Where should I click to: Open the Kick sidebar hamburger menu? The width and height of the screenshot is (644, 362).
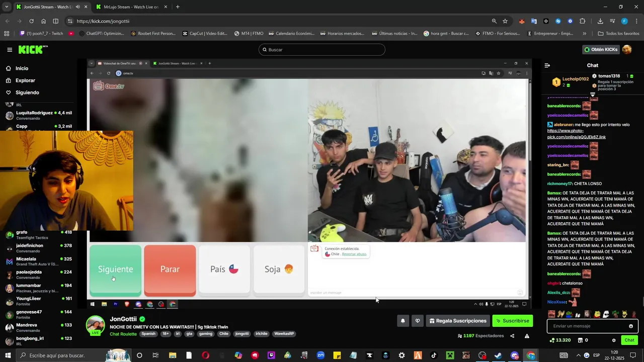(10, 50)
